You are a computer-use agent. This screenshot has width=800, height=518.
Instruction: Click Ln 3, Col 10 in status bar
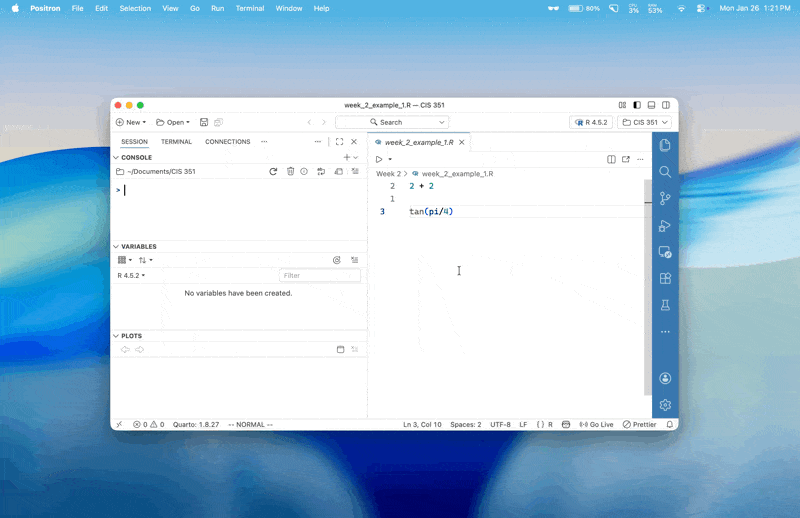422,425
